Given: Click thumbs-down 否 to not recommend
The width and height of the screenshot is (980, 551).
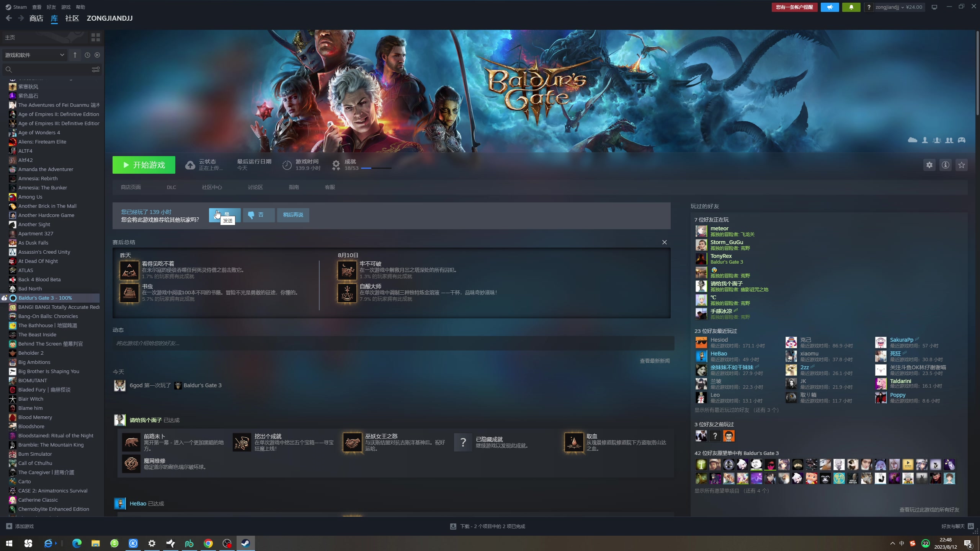Looking at the screenshot, I should coord(259,215).
